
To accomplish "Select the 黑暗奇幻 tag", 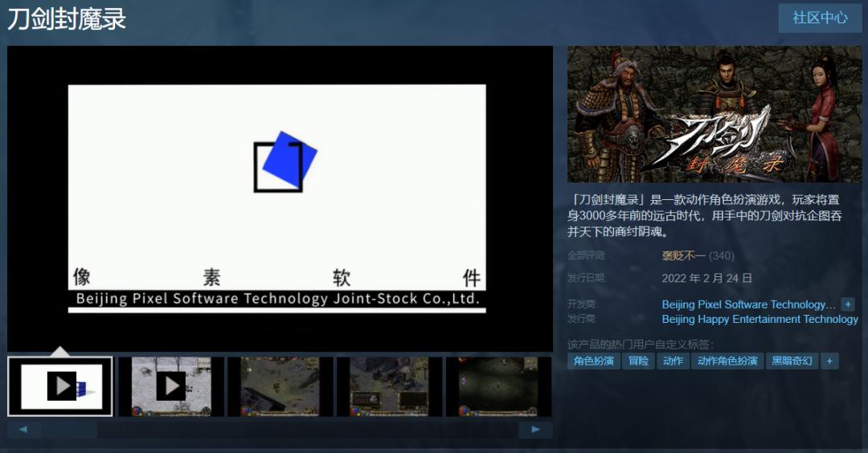I will (792, 361).
